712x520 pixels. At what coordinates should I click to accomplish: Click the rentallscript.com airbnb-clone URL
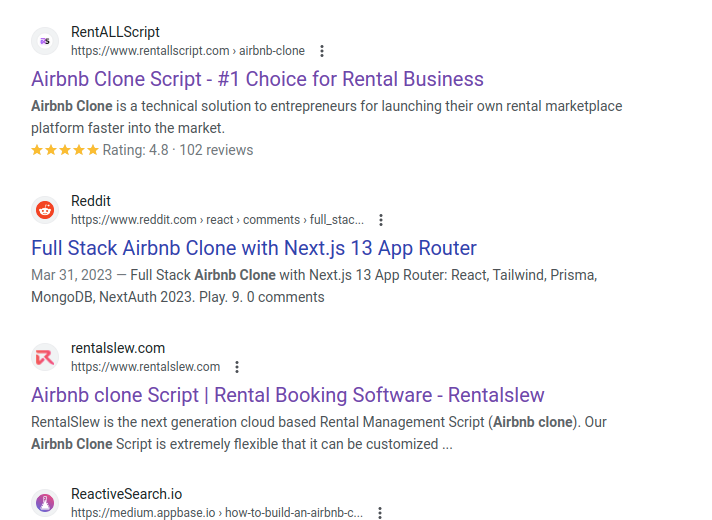tap(188, 51)
